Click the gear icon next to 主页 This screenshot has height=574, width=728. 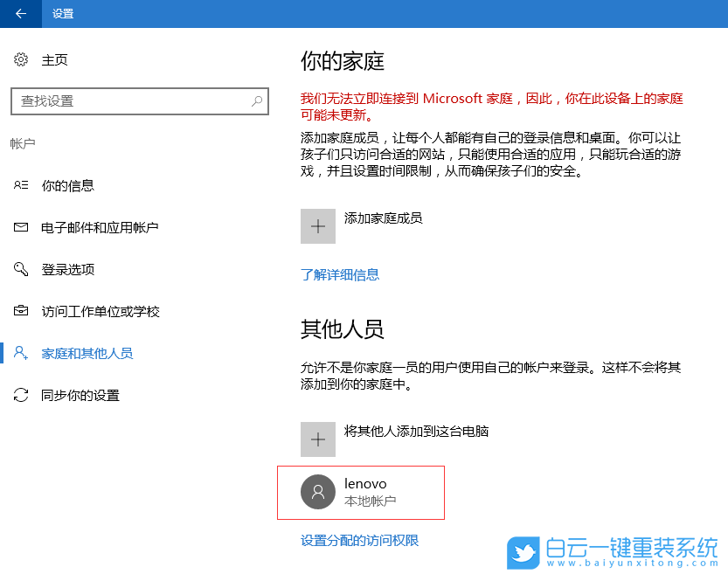tap(21, 59)
